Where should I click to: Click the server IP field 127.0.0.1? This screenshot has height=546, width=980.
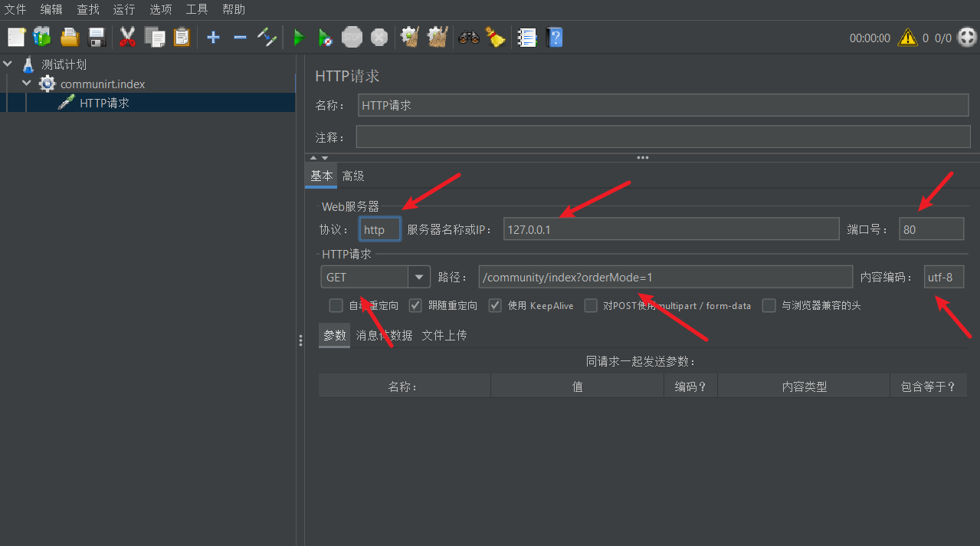coord(671,229)
